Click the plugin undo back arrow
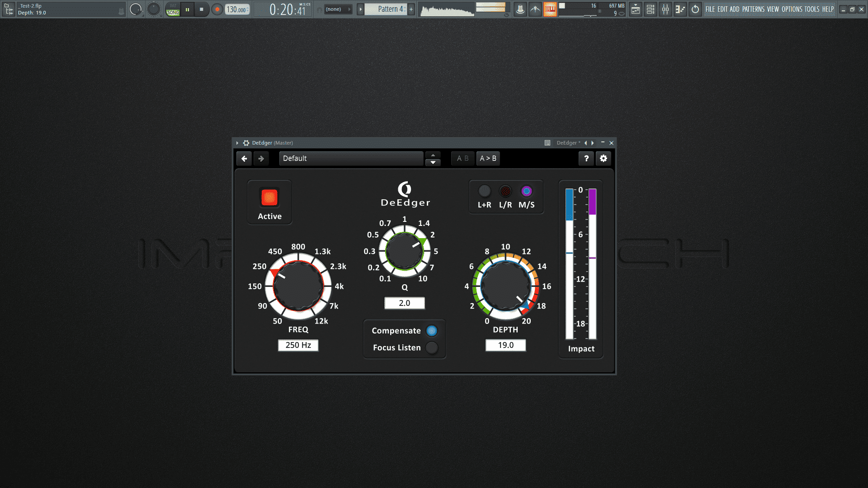 coord(244,159)
